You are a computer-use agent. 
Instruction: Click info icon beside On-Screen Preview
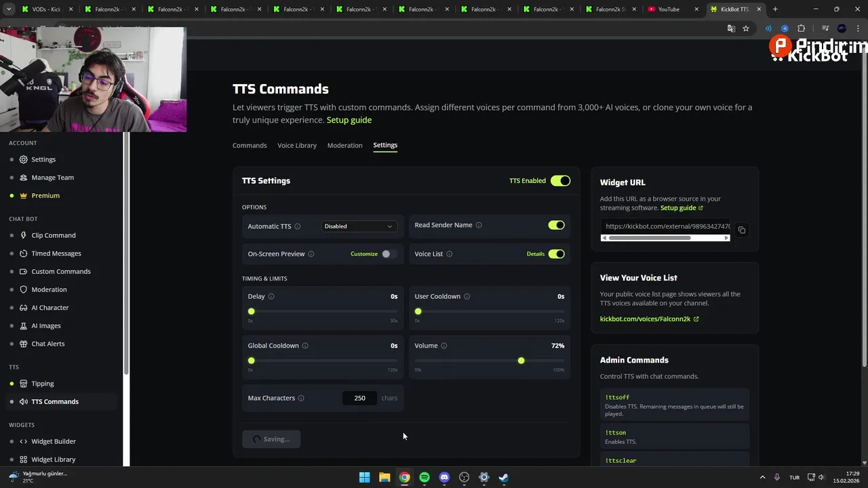pos(311,254)
